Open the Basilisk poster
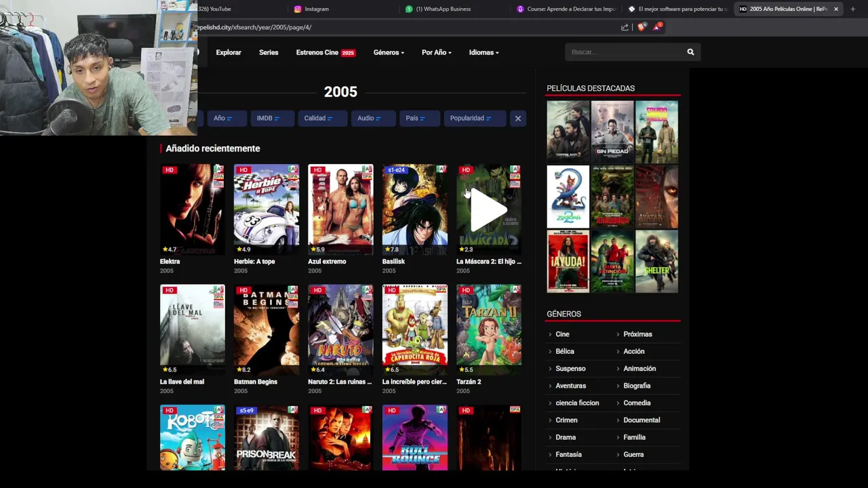Screen dimensions: 868x488 [414, 209]
